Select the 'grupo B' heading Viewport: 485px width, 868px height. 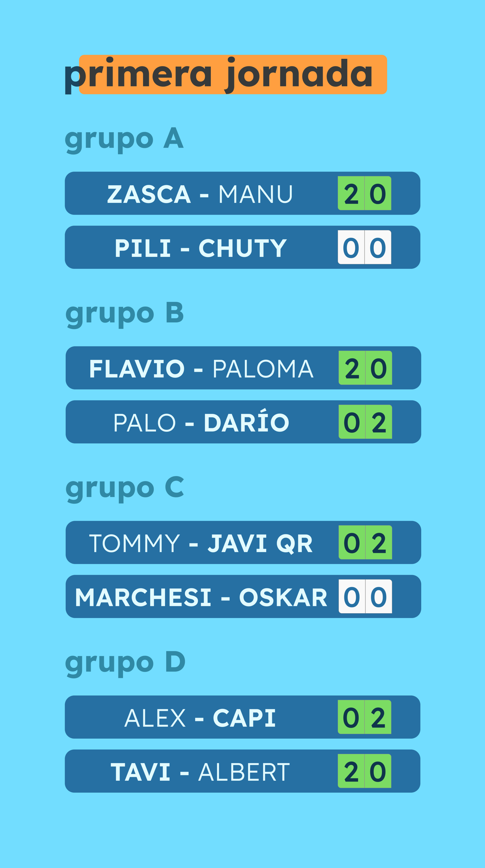pyautogui.click(x=124, y=314)
